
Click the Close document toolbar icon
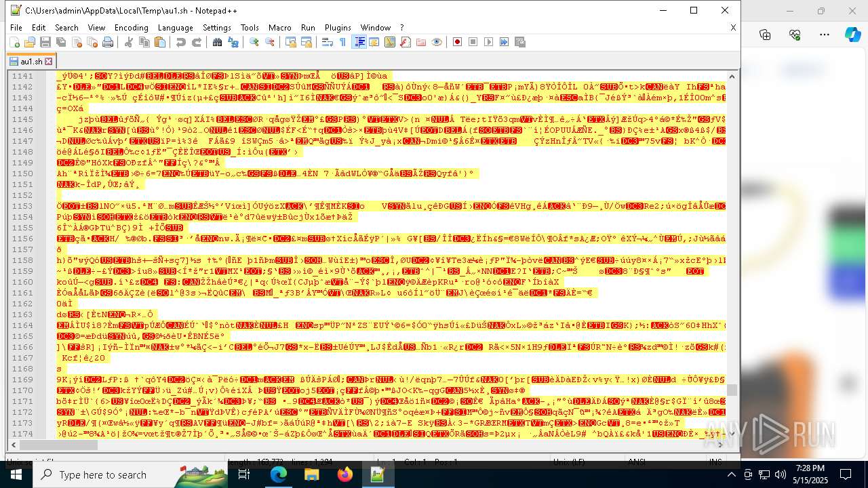click(x=76, y=42)
